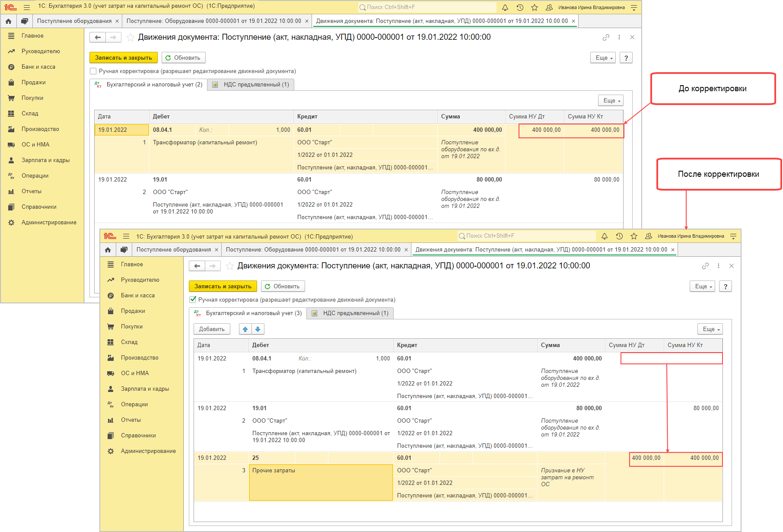The width and height of the screenshot is (783, 532).
Task: Expand Еще dropdown above table in front window
Action: pyautogui.click(x=710, y=329)
